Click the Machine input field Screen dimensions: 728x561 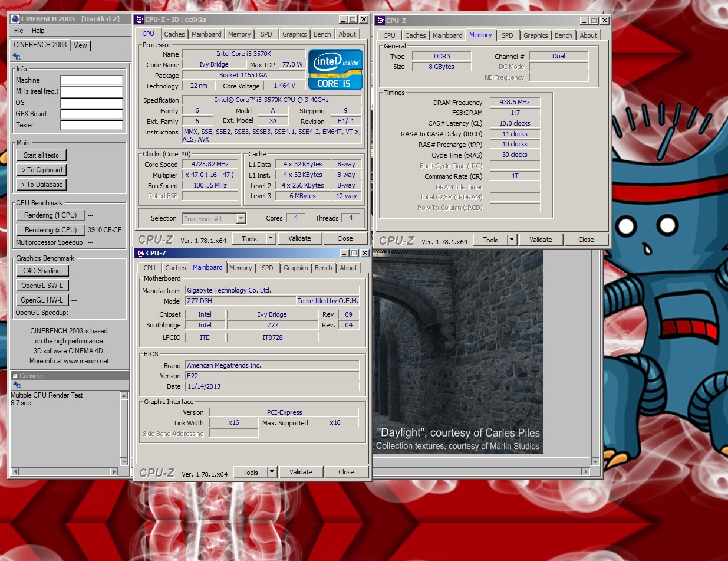91,80
